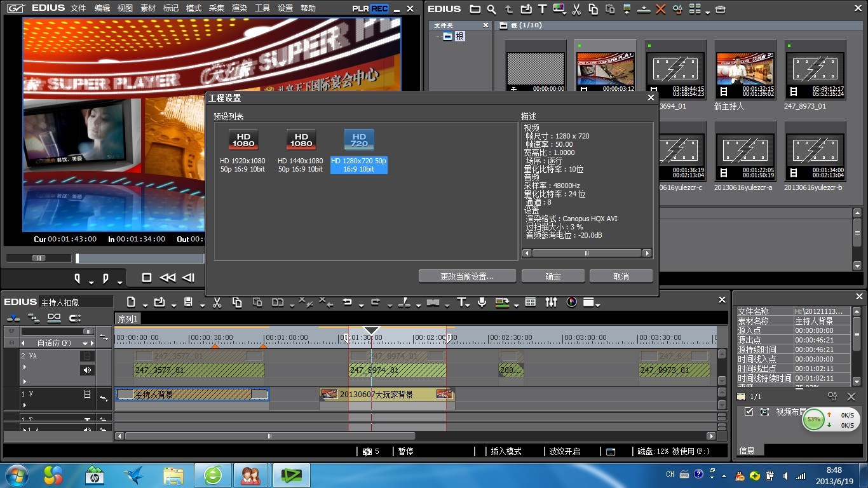Click 取消 in project settings dialog
This screenshot has height=488, width=868.
[x=621, y=276]
